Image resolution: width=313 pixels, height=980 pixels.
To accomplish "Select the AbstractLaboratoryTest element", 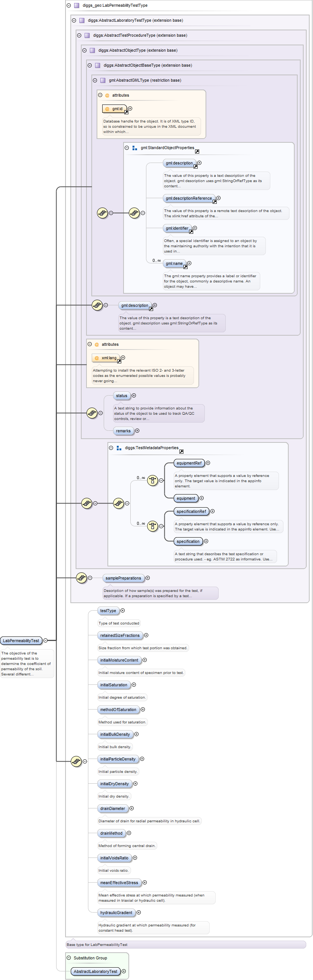I will tap(95, 971).
